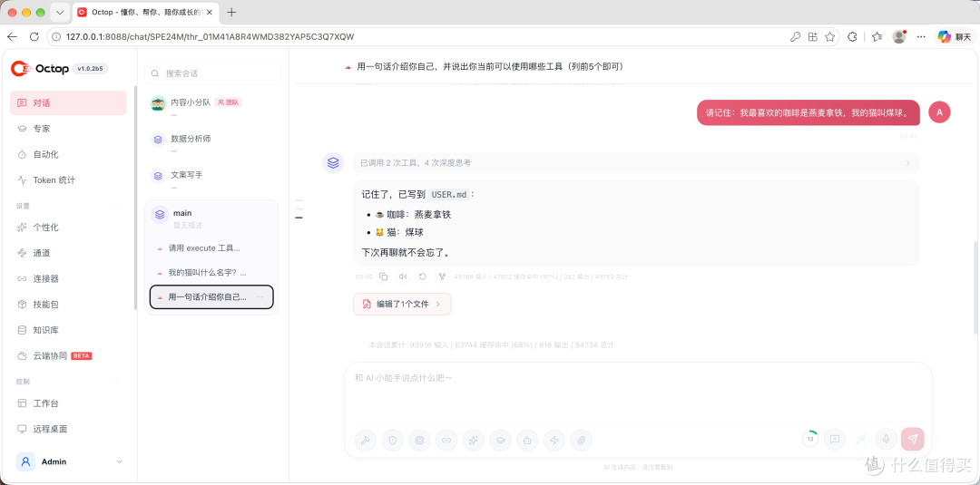980x485 pixels.
Task: Click the Octop logo
Action: 40,69
